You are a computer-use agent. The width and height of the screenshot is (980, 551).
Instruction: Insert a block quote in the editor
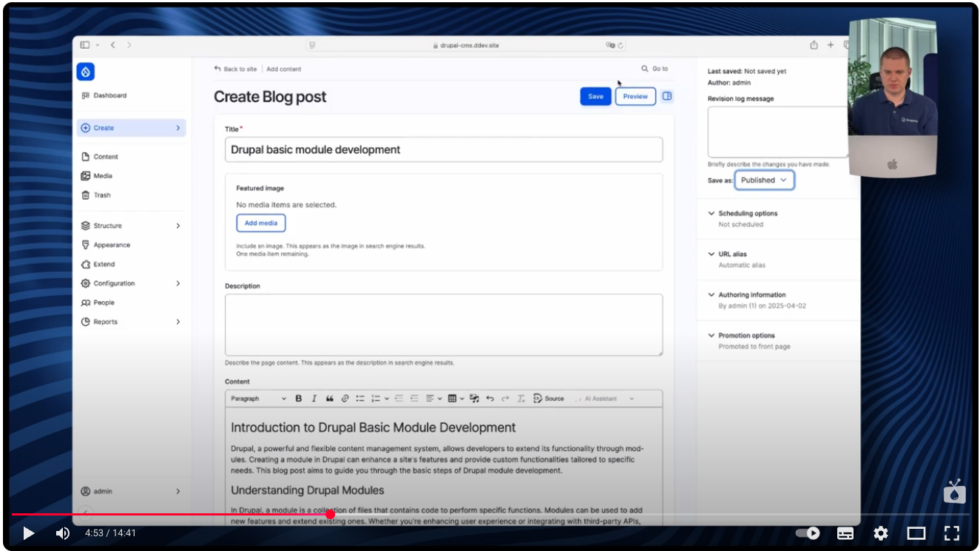[x=330, y=398]
